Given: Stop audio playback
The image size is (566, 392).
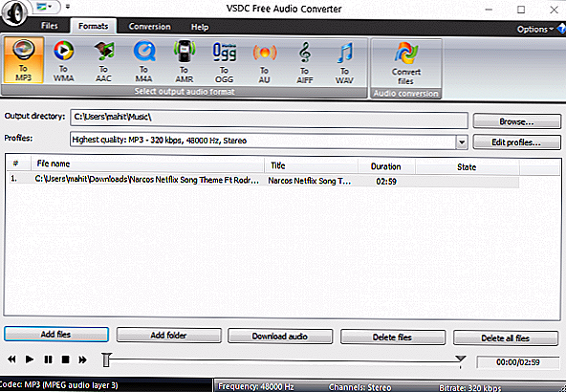Looking at the screenshot, I should pos(65,359).
